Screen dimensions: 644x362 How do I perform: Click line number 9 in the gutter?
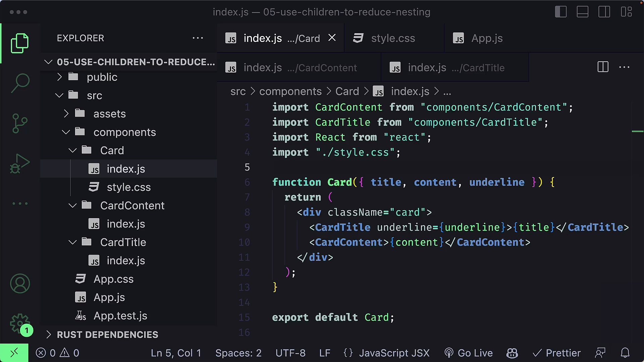[247, 227]
